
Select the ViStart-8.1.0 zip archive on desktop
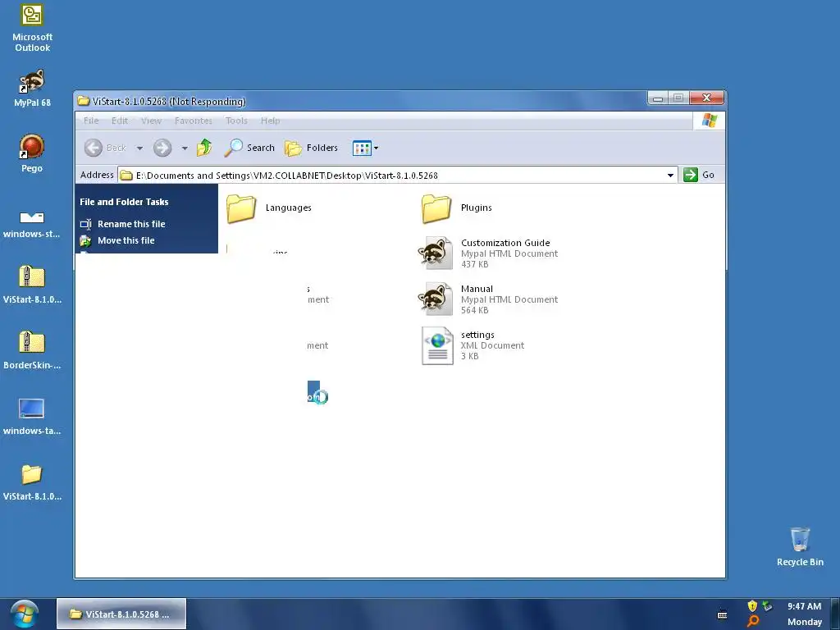tap(32, 284)
